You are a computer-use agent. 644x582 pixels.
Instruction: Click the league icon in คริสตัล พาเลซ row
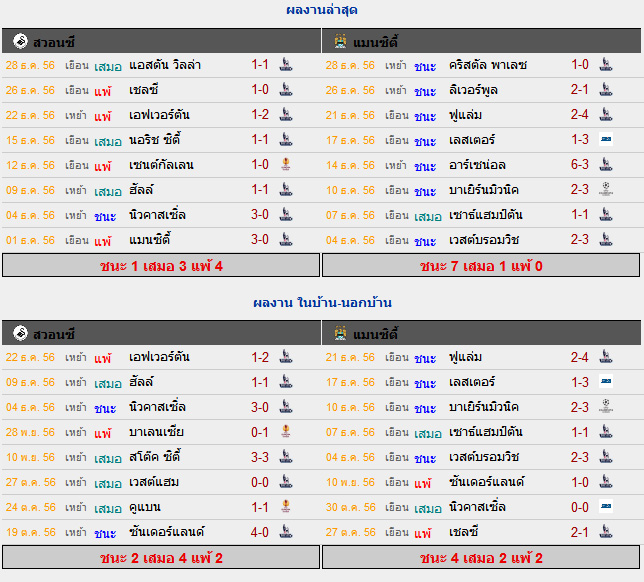click(606, 64)
